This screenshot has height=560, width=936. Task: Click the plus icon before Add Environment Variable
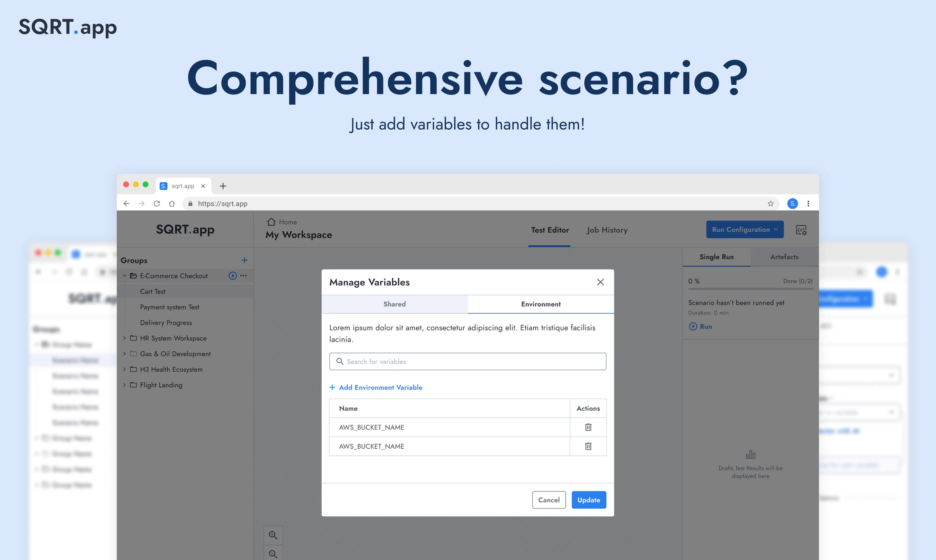[x=332, y=388]
